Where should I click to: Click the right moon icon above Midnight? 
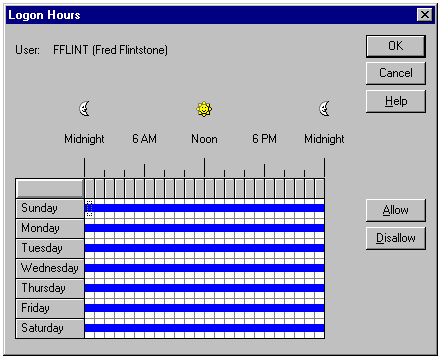(x=324, y=109)
